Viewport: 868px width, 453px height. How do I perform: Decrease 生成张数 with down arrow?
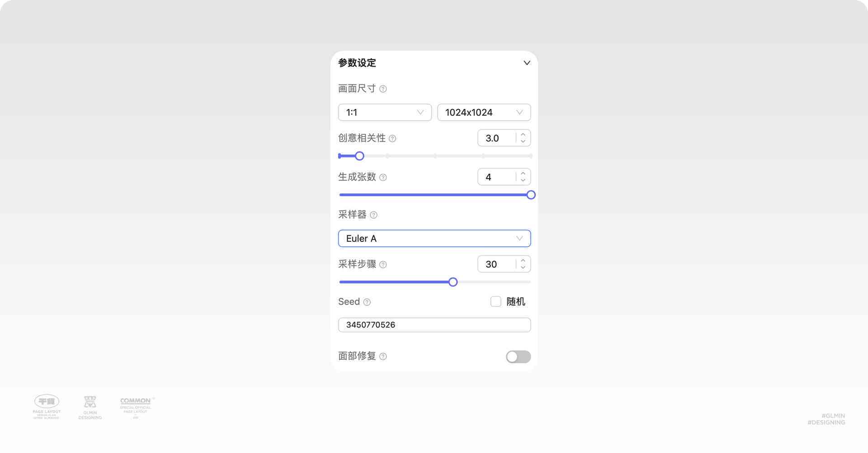(x=523, y=180)
